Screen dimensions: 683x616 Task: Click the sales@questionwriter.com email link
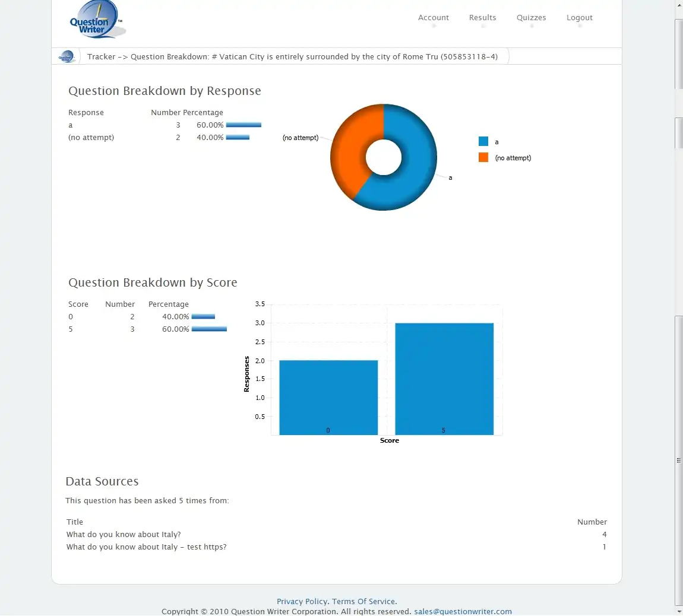[463, 611]
